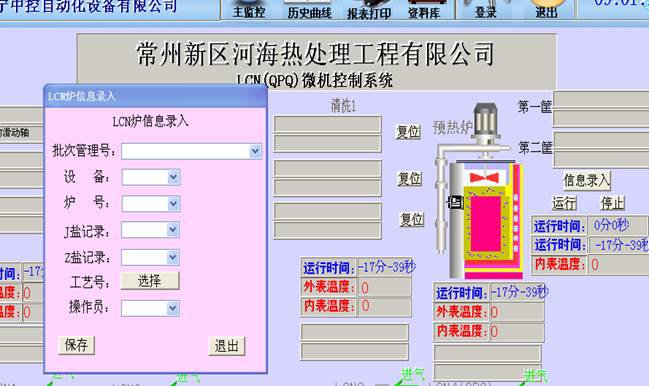Click the 停止 stop button
649x386 pixels.
click(613, 203)
